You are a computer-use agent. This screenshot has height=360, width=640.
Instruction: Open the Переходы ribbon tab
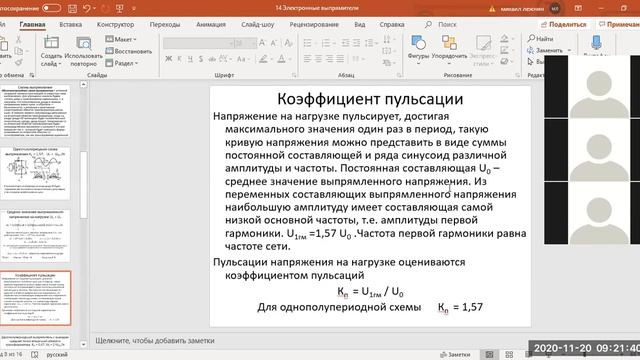click(164, 24)
